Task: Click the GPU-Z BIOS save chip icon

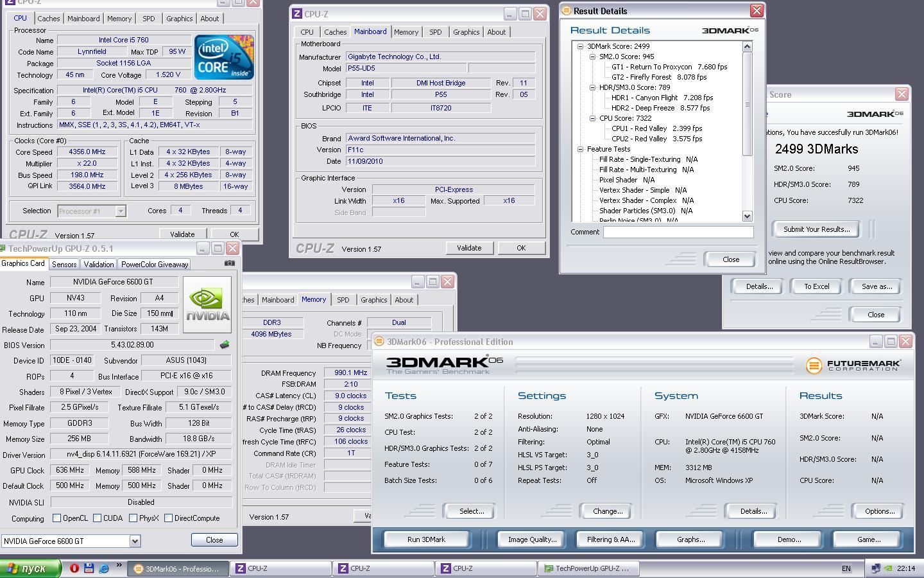Action: pos(225,345)
